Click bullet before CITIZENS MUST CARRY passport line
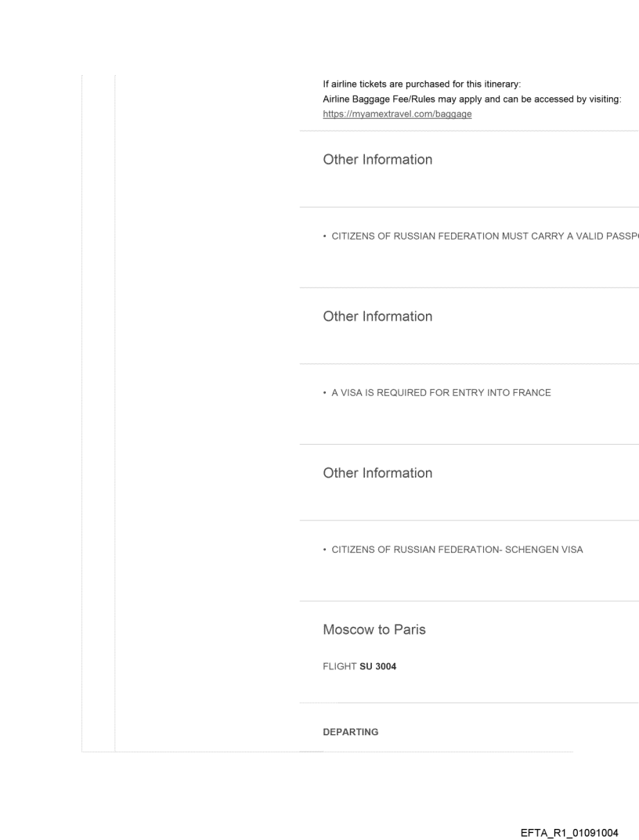This screenshot has height=840, width=639. pos(325,235)
